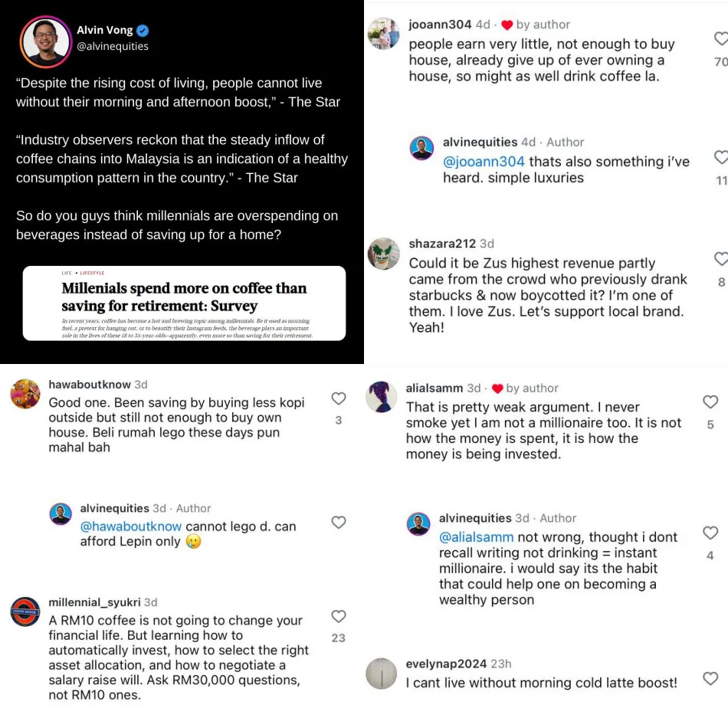The image size is (728, 728).
Task: Open millennial_syukri's avatar
Action: (25, 612)
